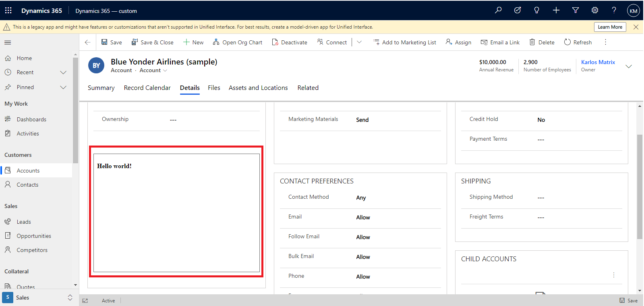Expand the header details chevron
The height and width of the screenshot is (306, 644).
pos(629,66)
